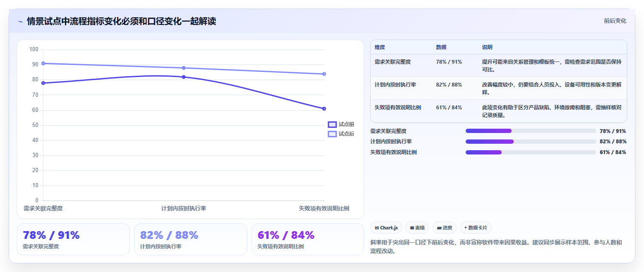Click the 失败项有效说明比例 progress bar
Viewport: 644px width, 272px height.
pyautogui.click(x=531, y=152)
